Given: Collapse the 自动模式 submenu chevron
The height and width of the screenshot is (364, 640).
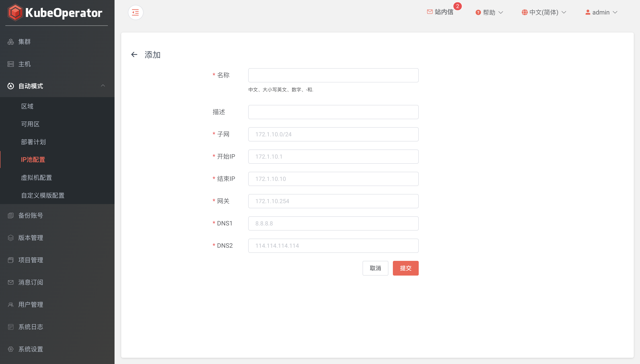Looking at the screenshot, I should (x=103, y=86).
